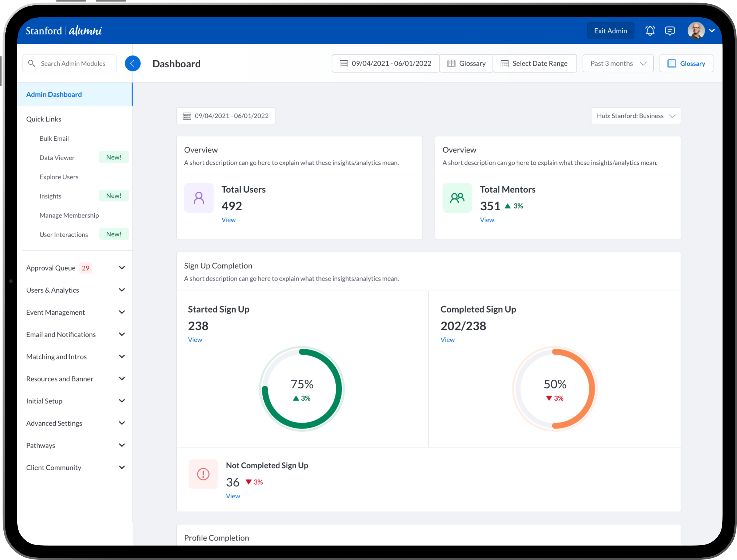Open the Past 3 months dropdown

(x=618, y=63)
